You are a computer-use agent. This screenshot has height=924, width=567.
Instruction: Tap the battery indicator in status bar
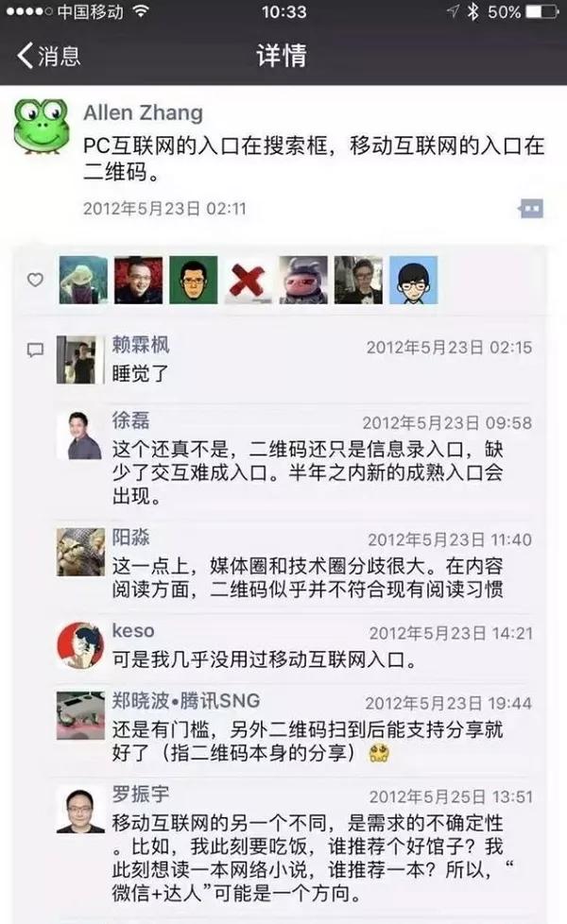point(541,11)
